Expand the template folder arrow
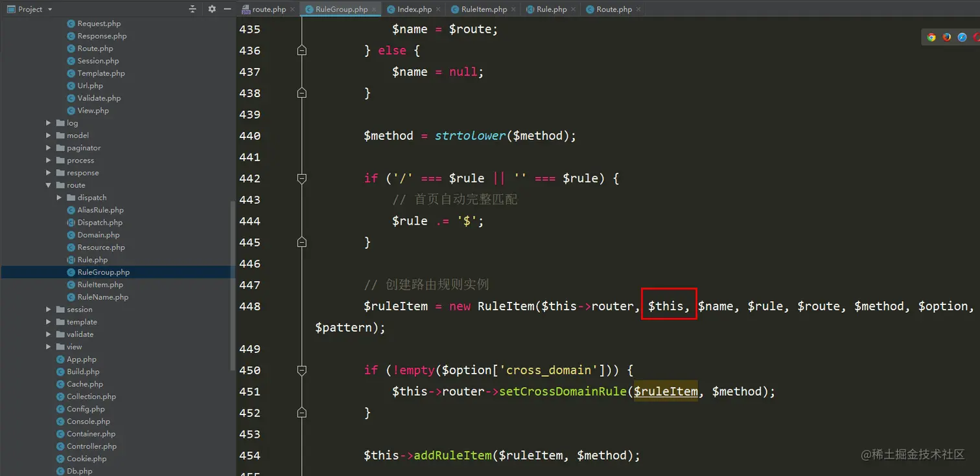 (49, 322)
